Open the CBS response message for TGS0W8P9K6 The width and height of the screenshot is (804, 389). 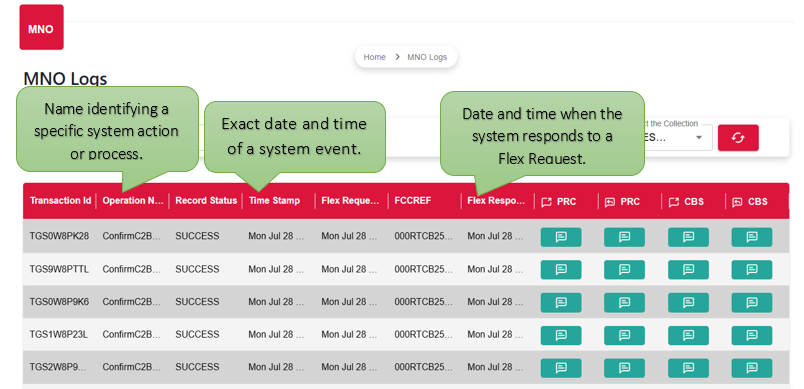(x=752, y=302)
